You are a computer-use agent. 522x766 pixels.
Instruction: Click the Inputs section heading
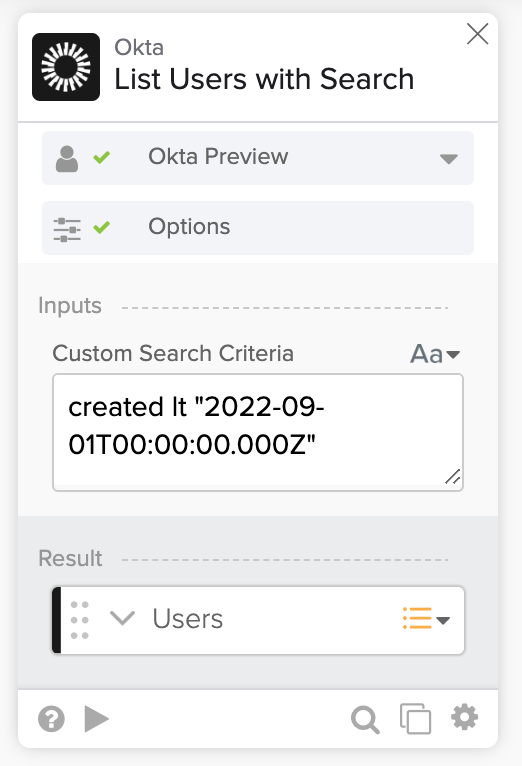[x=70, y=306]
